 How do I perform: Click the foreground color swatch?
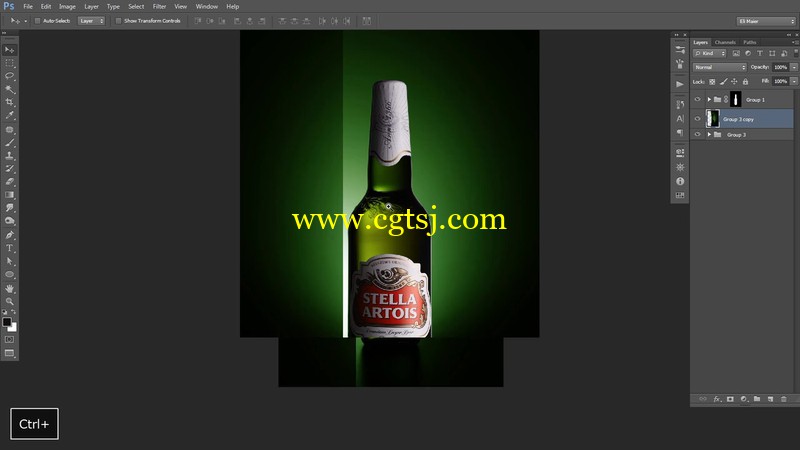coord(7,322)
